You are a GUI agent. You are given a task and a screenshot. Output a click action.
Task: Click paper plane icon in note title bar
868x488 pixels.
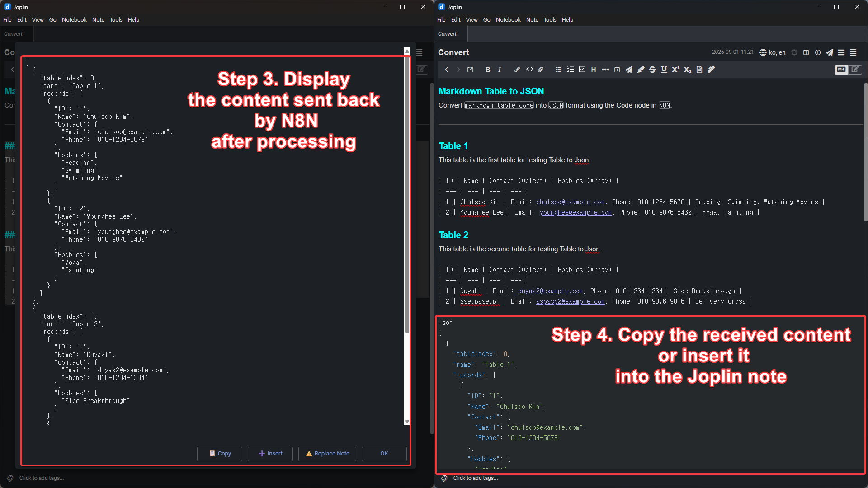coord(830,52)
